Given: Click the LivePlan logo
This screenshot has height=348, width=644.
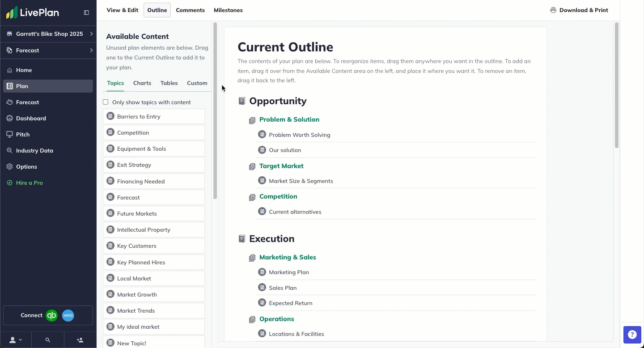Looking at the screenshot, I should click(x=33, y=13).
